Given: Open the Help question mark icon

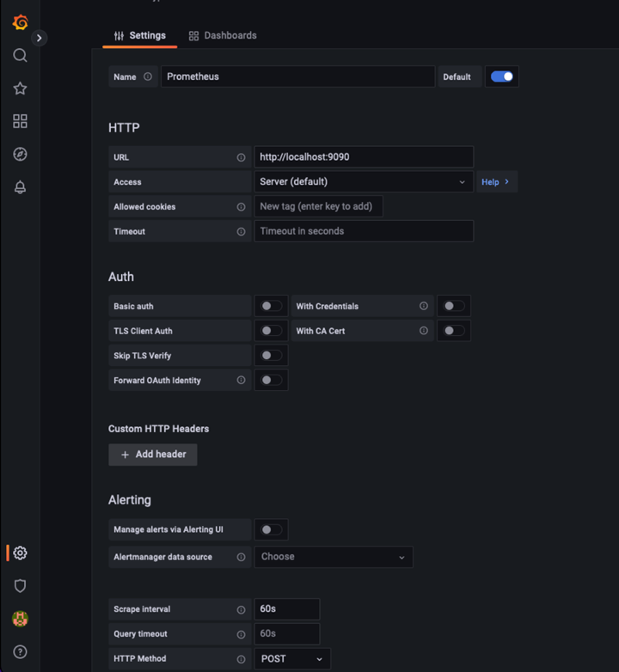Looking at the screenshot, I should pos(20,651).
